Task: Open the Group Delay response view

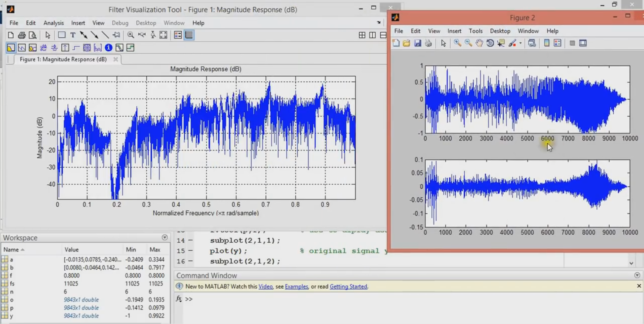Action: coord(44,48)
